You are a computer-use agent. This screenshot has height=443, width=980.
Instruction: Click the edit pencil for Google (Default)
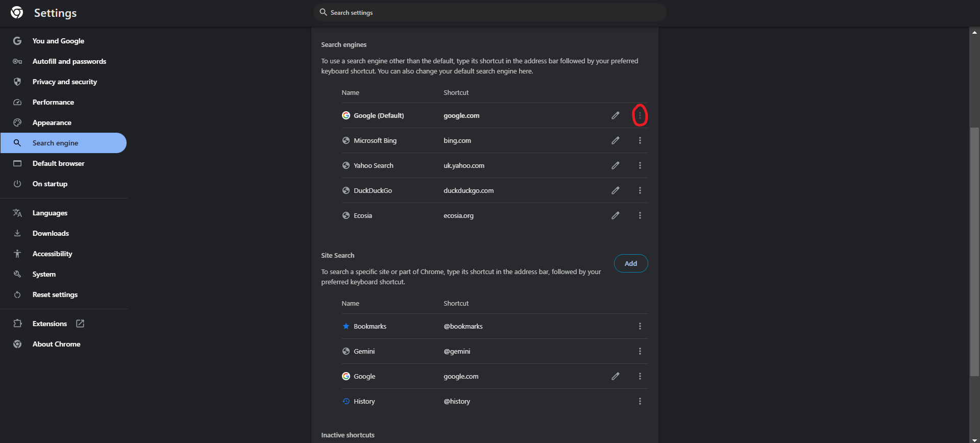point(615,115)
